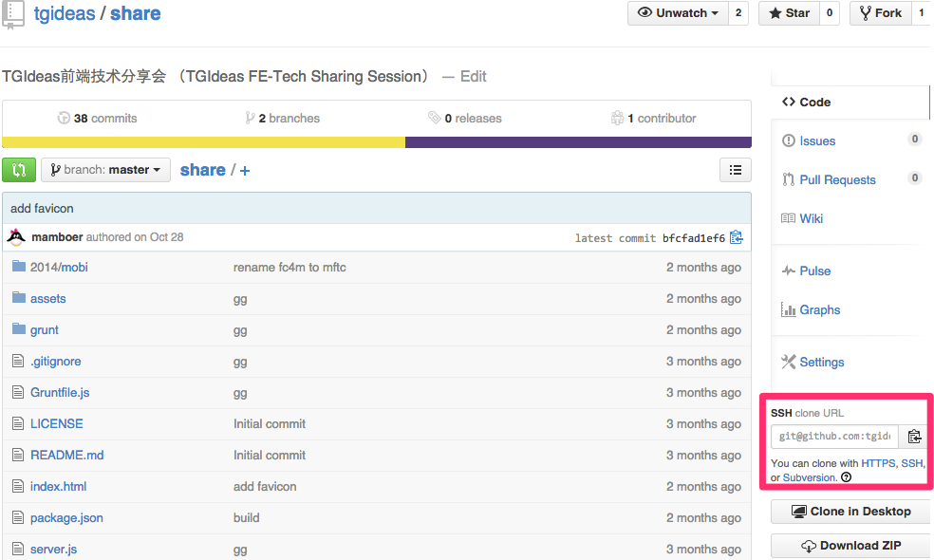The height and width of the screenshot is (560, 934).
Task: Click the share breadcrumb path link
Action: 202,170
